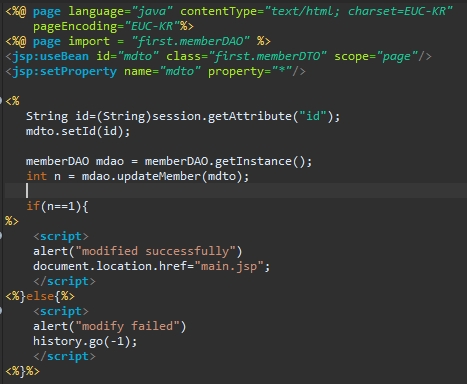
Task: Click the 'session.getAttribute' method text
Action: (222, 116)
